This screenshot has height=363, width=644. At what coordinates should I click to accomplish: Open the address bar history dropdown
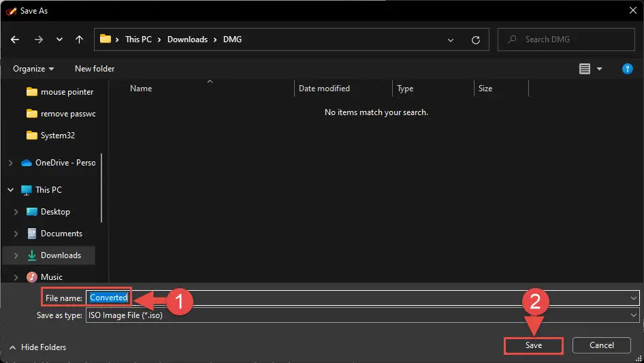point(451,40)
